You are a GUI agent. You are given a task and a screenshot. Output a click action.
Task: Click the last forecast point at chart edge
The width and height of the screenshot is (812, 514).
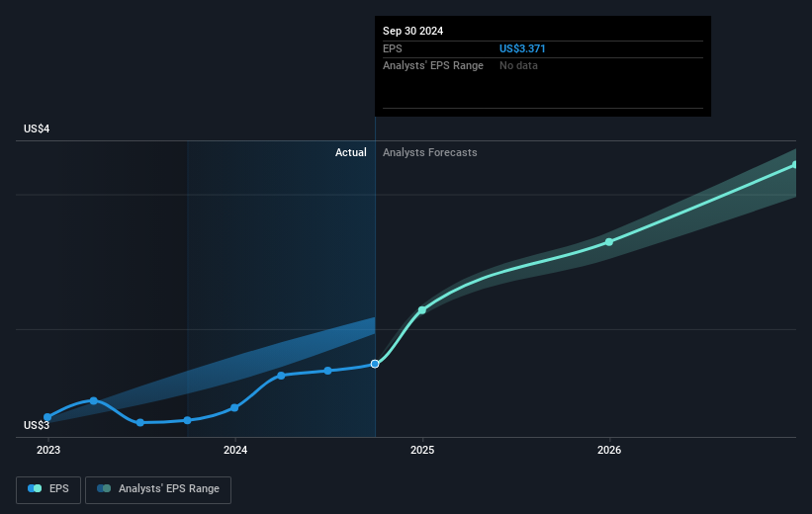tap(794, 165)
